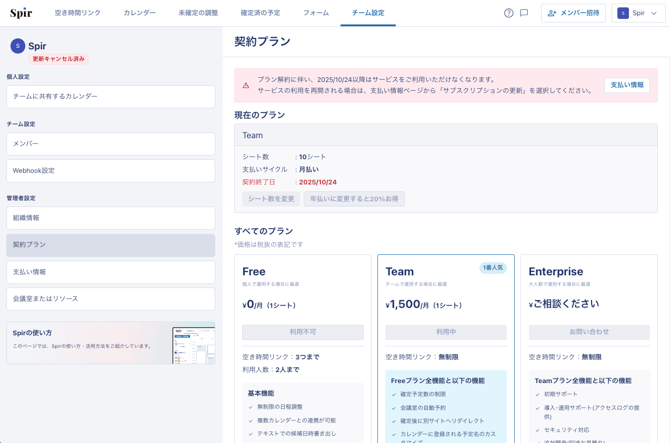670x443 pixels.
Task: Select メンバー in team settings
Action: (x=110, y=144)
